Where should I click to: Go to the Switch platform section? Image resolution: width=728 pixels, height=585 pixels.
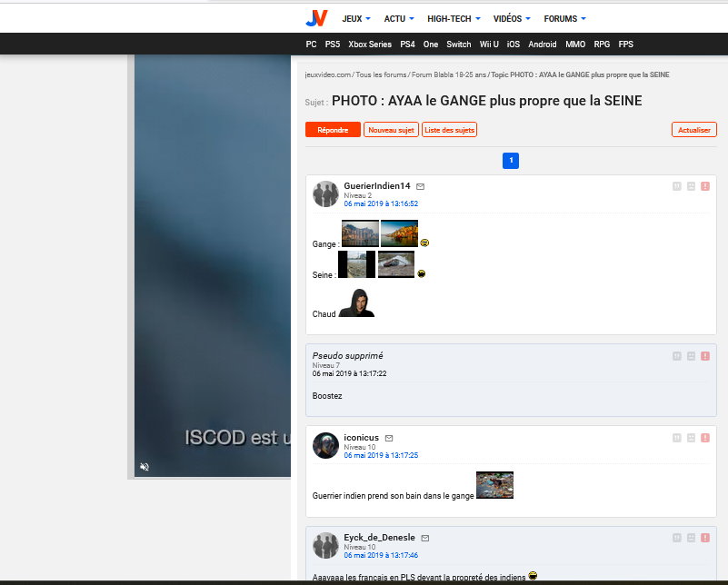tap(459, 44)
